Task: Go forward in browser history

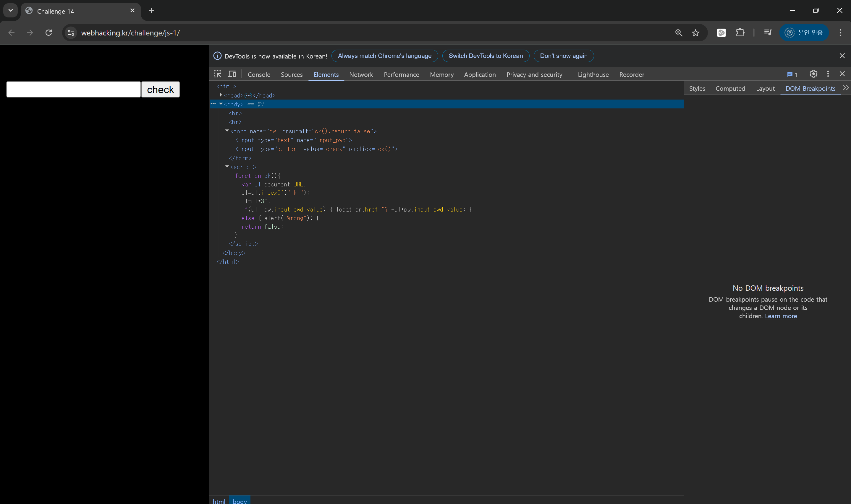Action: pos(30,32)
